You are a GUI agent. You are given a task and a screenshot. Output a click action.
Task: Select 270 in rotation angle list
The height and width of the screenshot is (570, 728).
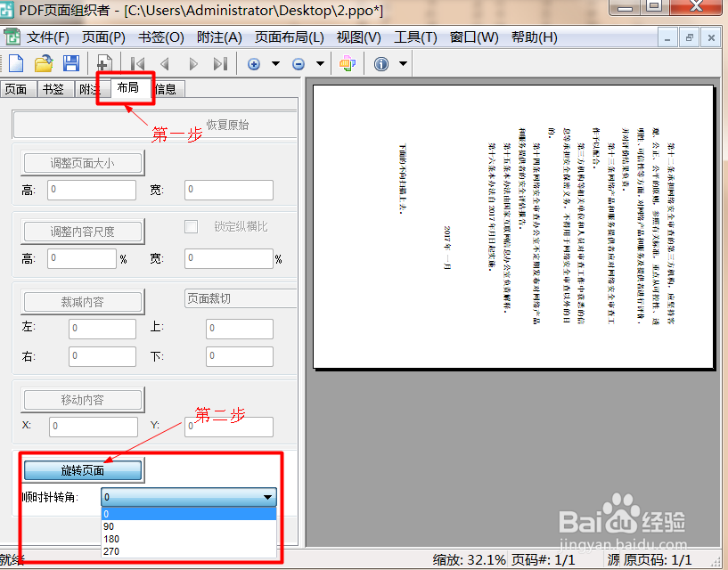click(189, 551)
